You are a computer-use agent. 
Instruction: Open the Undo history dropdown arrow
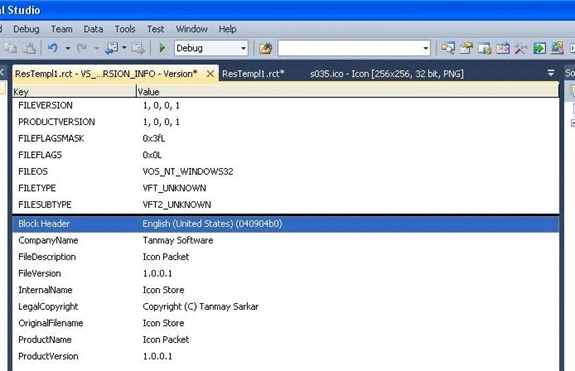[x=67, y=48]
